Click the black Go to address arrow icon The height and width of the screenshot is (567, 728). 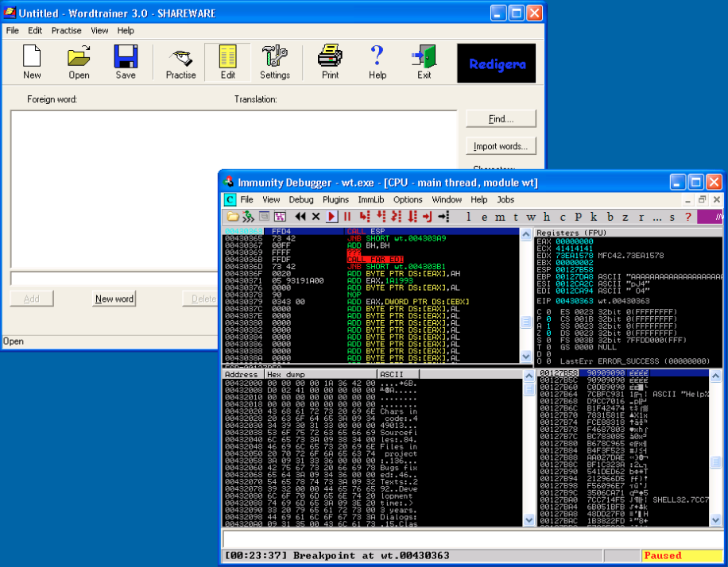pos(443,217)
